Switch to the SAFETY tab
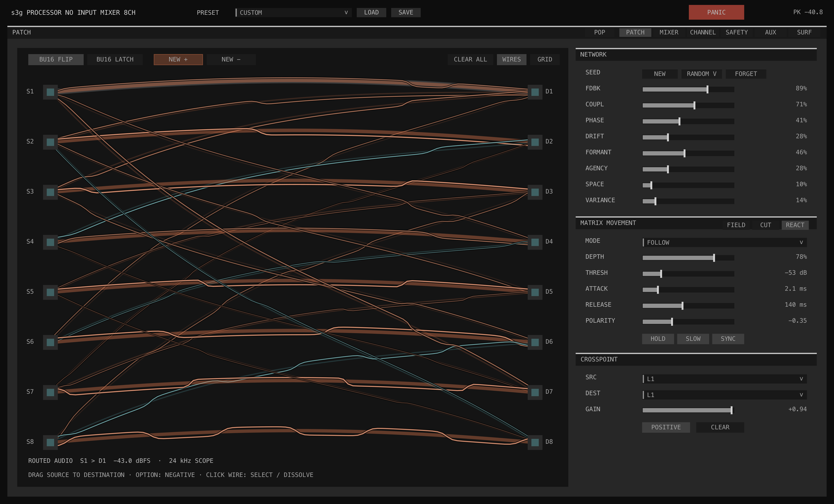 point(737,32)
